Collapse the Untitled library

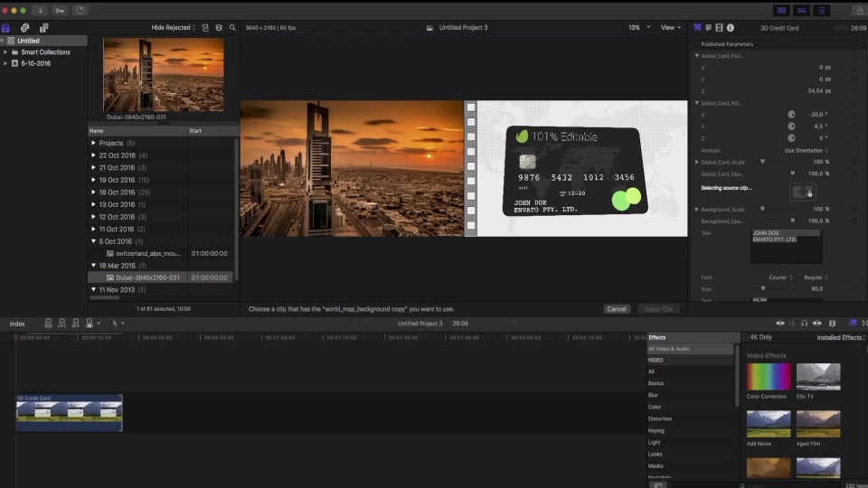pos(3,41)
